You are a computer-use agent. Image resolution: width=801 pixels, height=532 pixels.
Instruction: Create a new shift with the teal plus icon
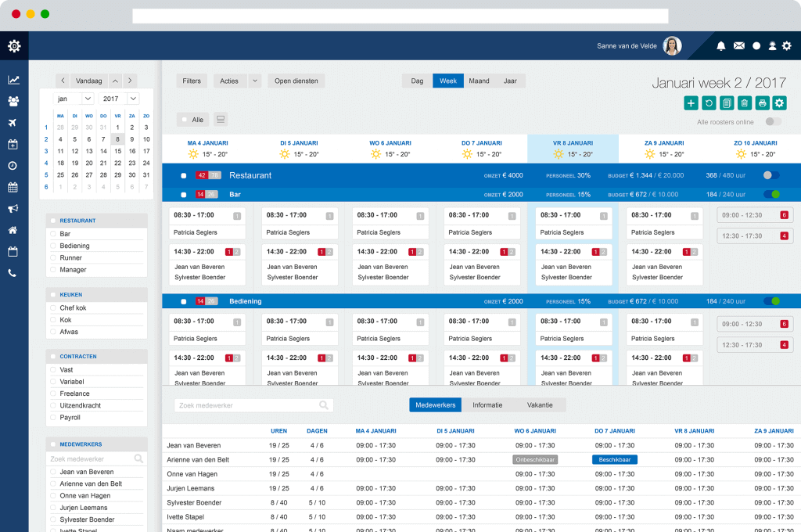point(691,102)
